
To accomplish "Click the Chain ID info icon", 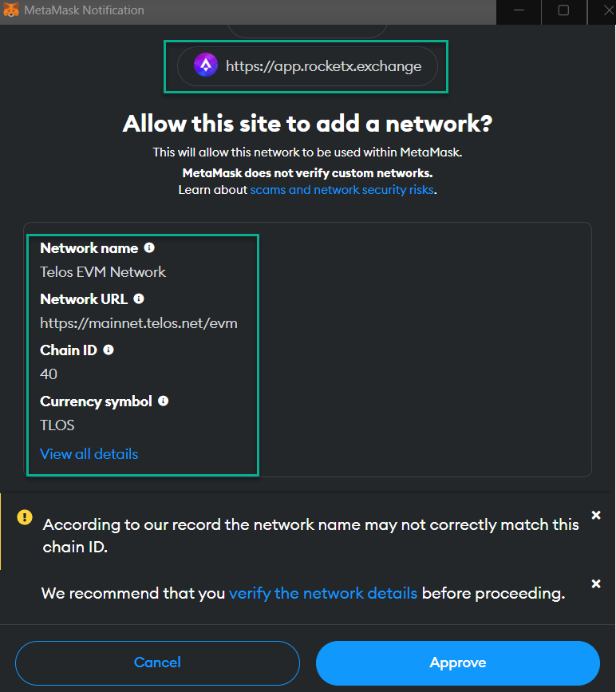I will pyautogui.click(x=108, y=350).
